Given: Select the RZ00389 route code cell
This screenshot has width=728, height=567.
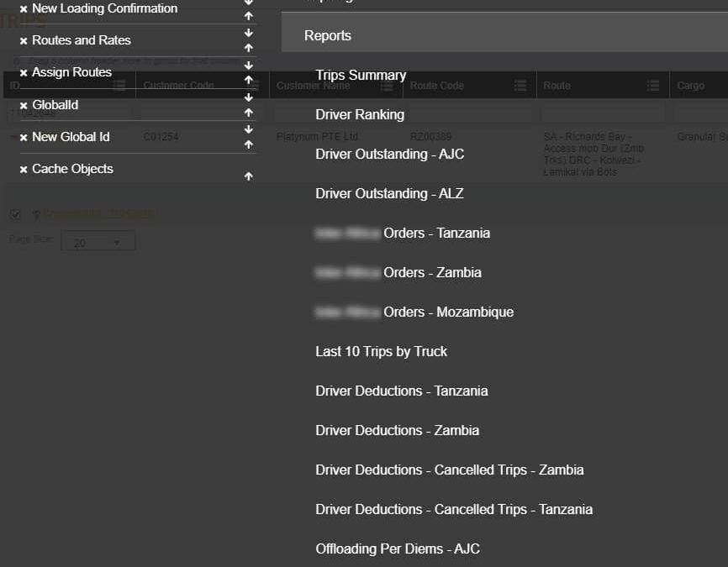Looking at the screenshot, I should pos(430,136).
